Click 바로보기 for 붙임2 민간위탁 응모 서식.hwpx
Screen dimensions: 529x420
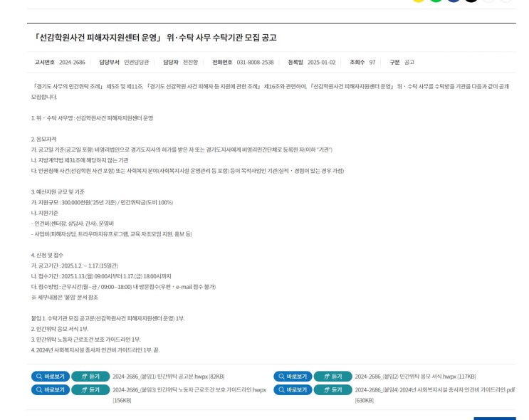[x=293, y=376]
